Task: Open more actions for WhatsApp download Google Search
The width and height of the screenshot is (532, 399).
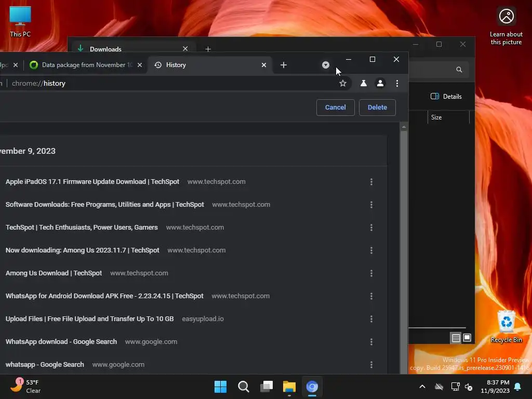Action: 371,342
